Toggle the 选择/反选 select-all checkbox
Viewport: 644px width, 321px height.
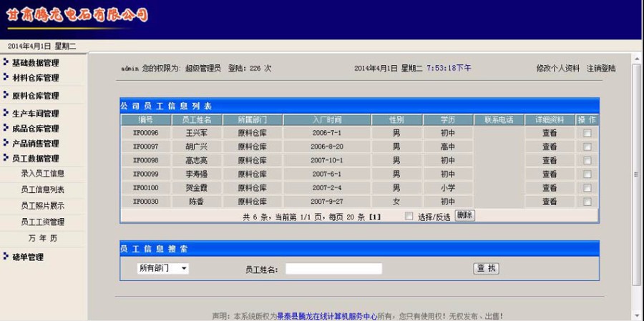point(409,217)
